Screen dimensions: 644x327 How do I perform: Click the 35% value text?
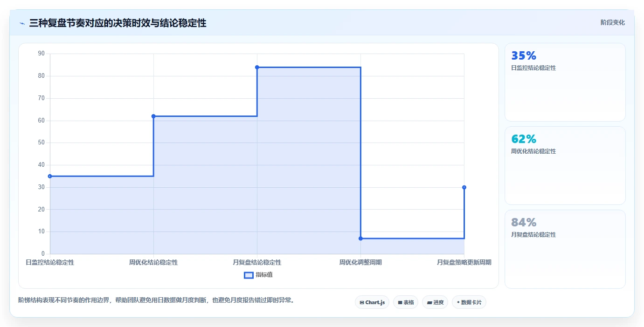524,55
